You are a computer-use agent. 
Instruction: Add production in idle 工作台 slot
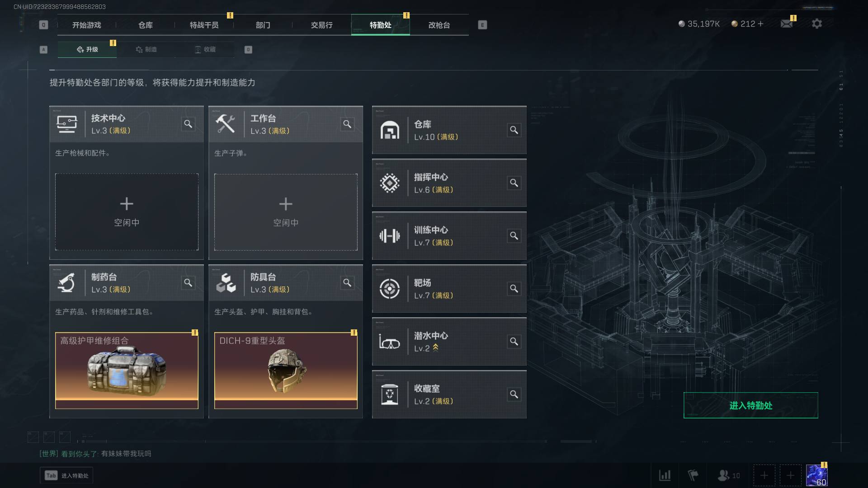coord(286,212)
